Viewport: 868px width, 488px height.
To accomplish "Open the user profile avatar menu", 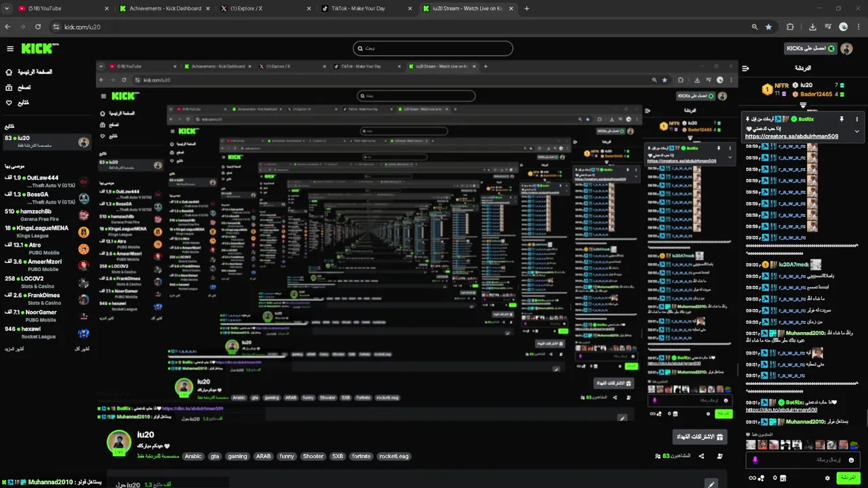I will 846,49.
